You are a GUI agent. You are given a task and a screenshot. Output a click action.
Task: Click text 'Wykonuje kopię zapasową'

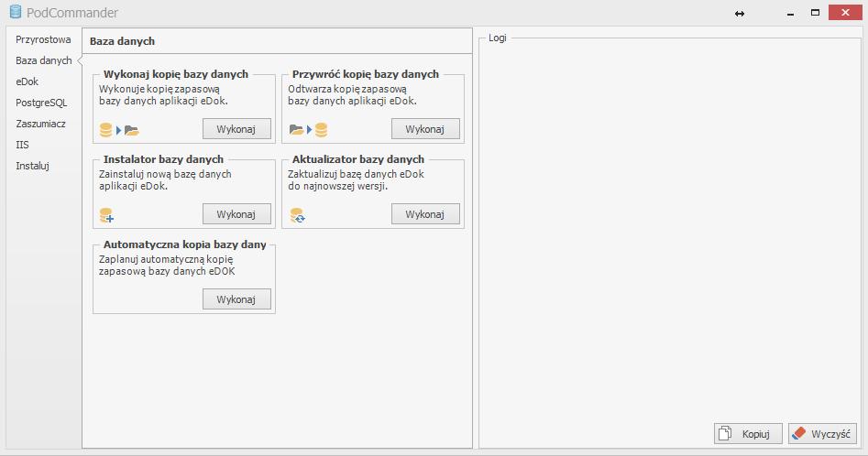(159, 89)
